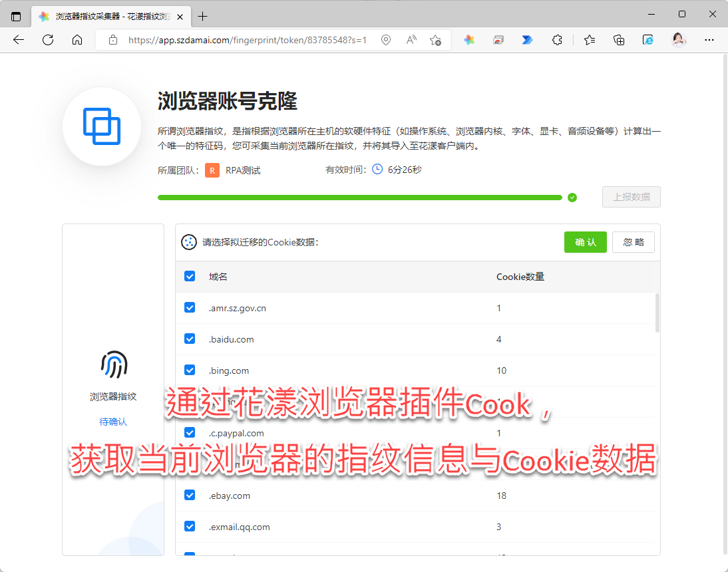Open the browser Settings and more menu
The height and width of the screenshot is (572, 728).
point(709,40)
